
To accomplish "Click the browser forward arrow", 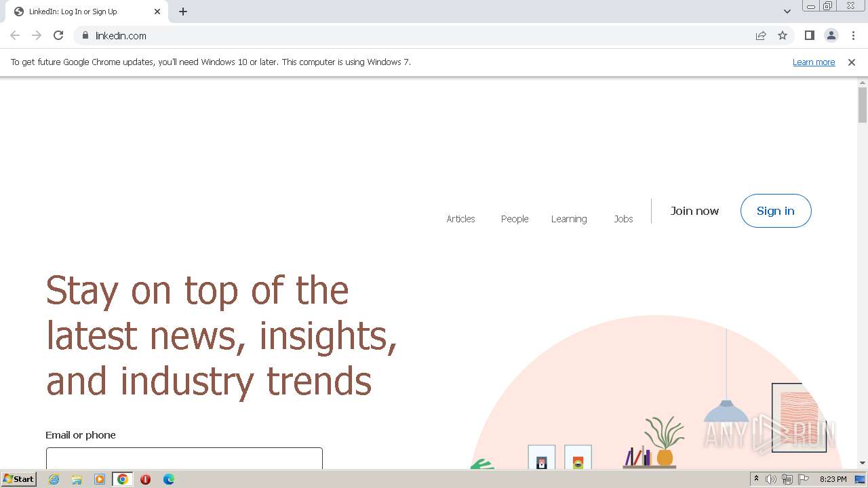I will coord(37,35).
